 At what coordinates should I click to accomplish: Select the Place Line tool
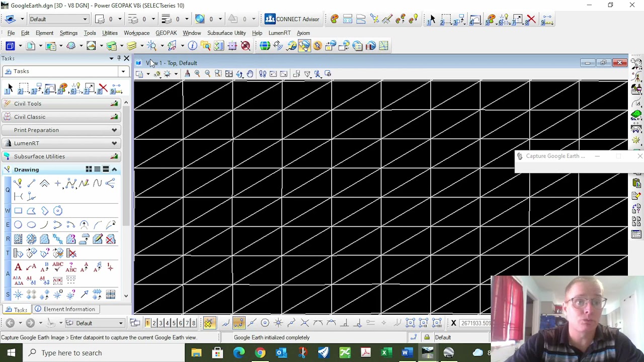pyautogui.click(x=31, y=184)
